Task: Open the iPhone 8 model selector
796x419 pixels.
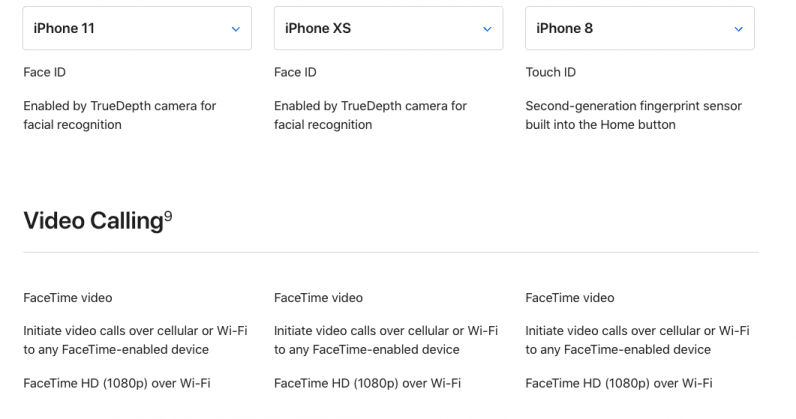Action: coord(639,29)
